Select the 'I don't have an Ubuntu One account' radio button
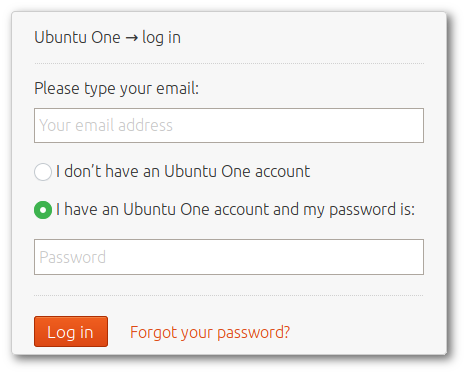 43,172
